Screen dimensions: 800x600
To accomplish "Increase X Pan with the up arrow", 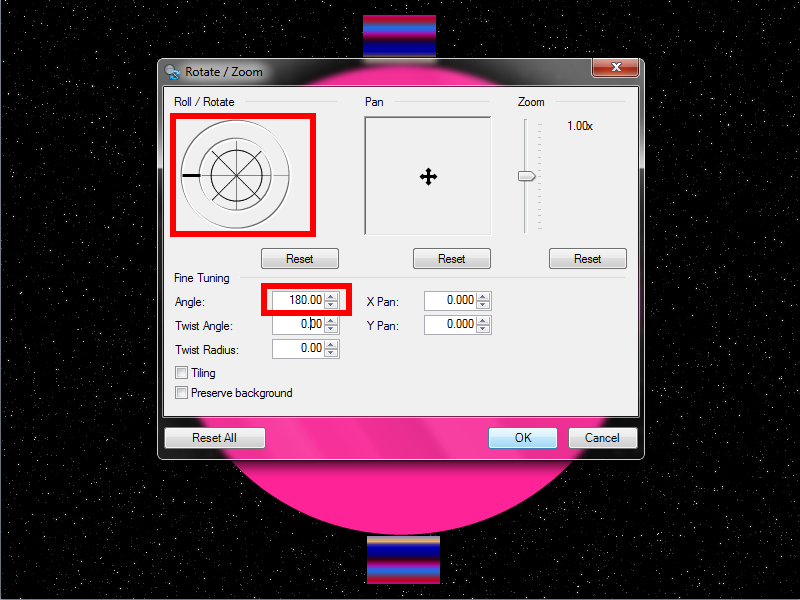I will coord(484,296).
